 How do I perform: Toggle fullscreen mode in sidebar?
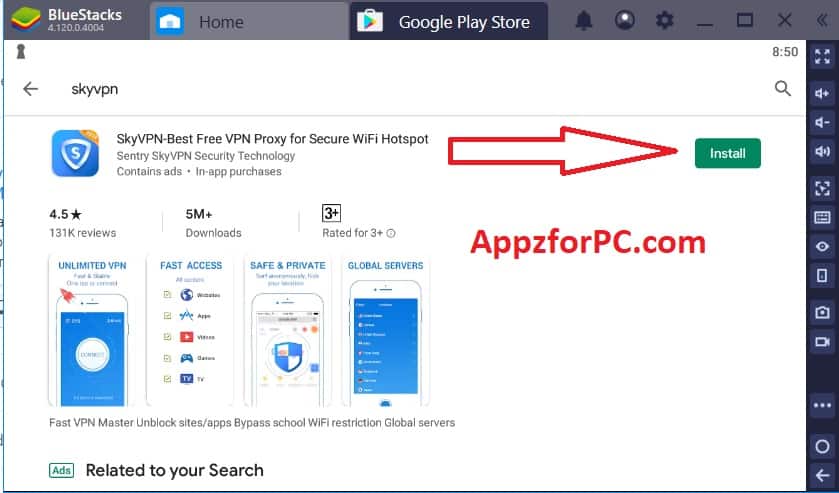pos(822,56)
